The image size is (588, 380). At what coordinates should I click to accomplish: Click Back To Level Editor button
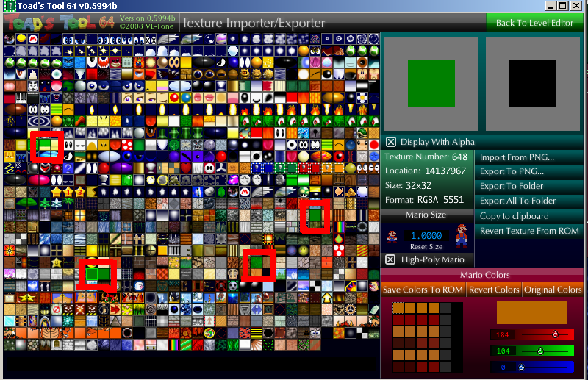point(534,23)
